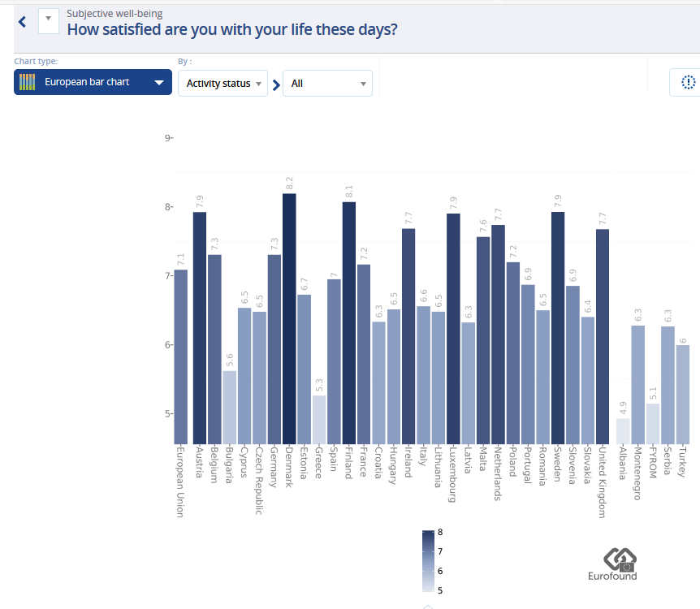
Task: Click the Albania bar showing 4.9
Action: coord(623,430)
